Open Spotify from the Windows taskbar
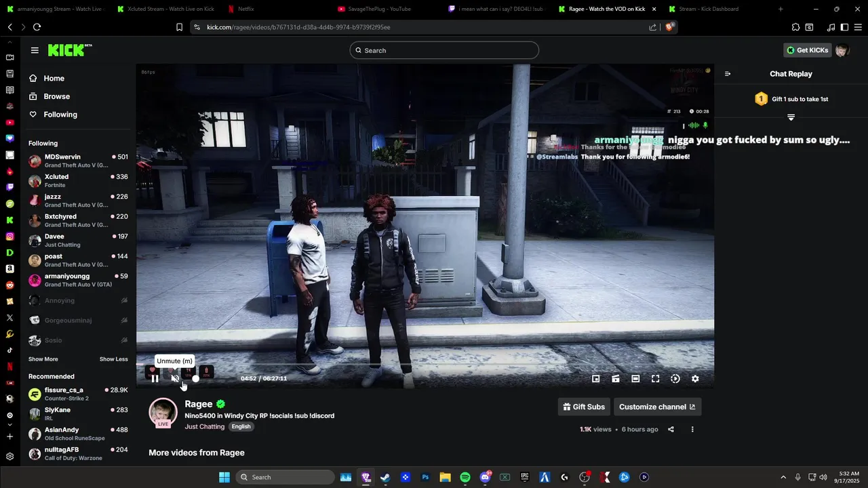868x488 pixels. (465, 477)
